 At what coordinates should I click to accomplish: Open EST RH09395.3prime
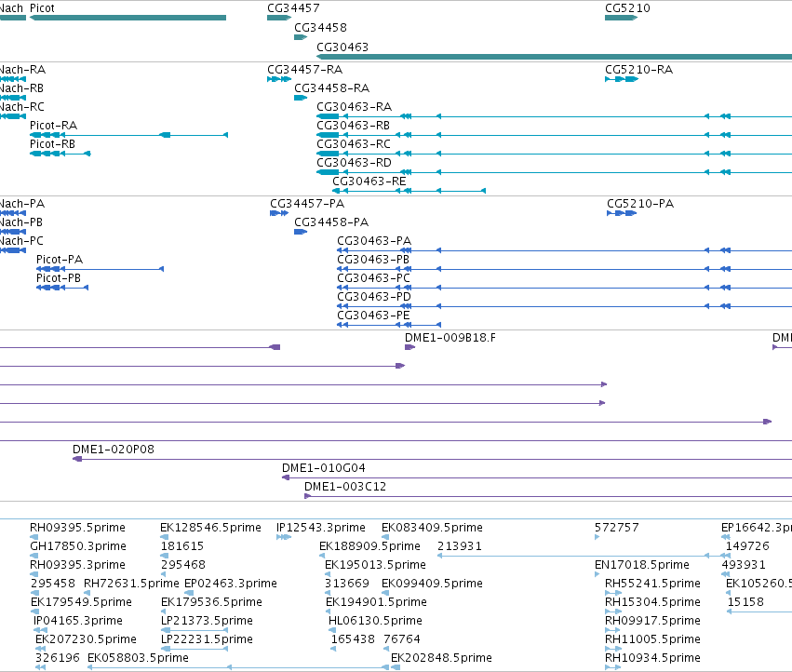pyautogui.click(x=78, y=565)
